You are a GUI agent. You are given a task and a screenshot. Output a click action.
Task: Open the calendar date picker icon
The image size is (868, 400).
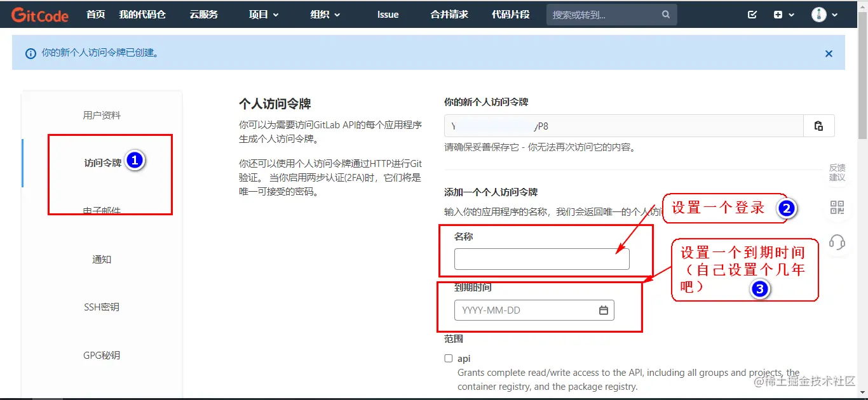pos(604,310)
